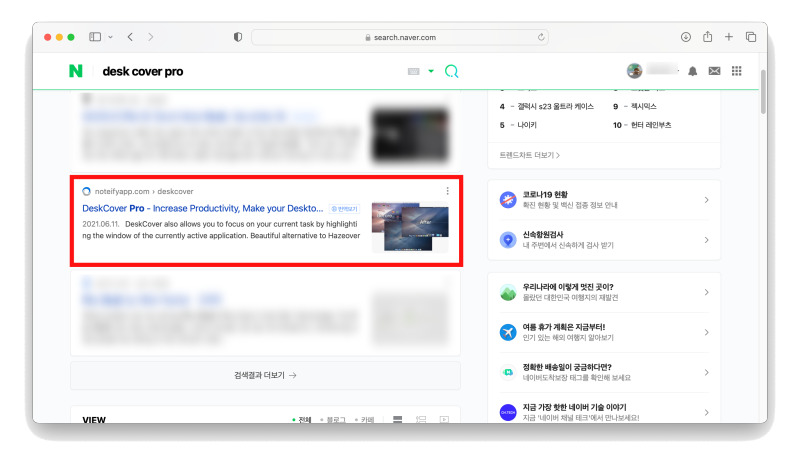
Task: Click 검색결과 더보기 button
Action: click(265, 375)
